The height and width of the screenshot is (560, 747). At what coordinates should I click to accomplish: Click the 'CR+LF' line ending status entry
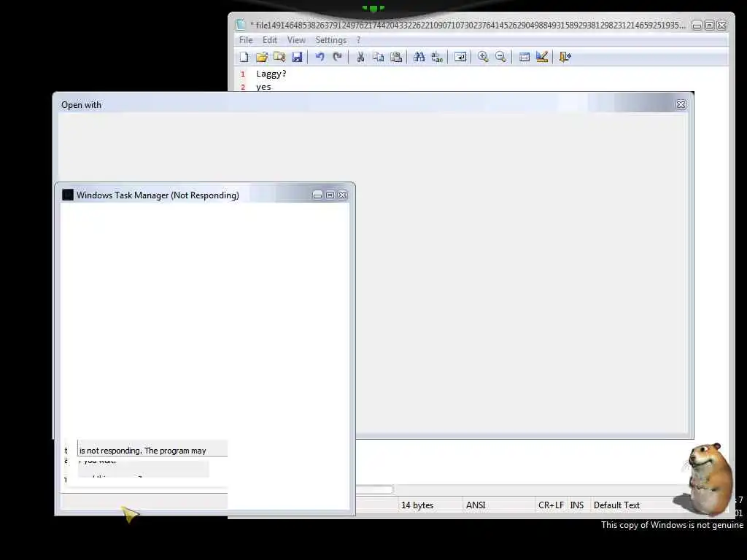(x=551, y=505)
